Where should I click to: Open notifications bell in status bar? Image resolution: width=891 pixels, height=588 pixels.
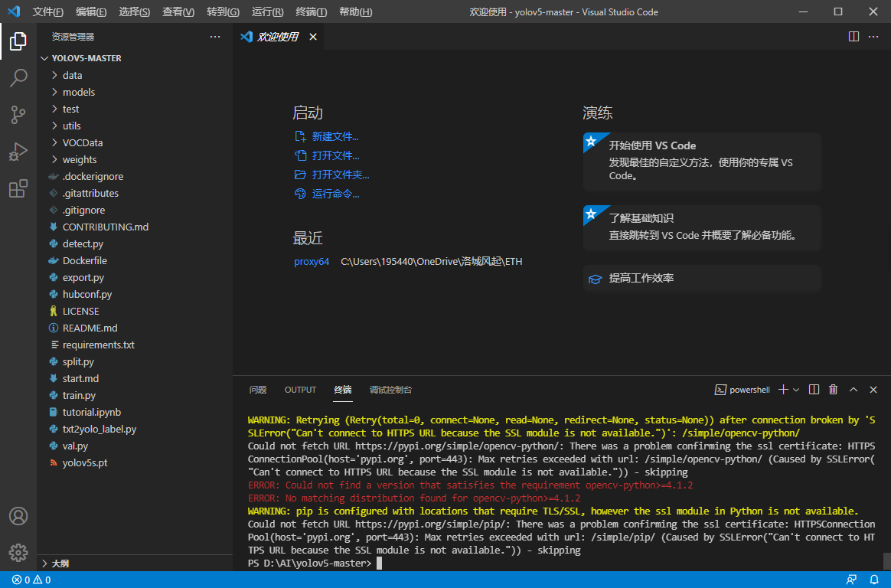(874, 580)
